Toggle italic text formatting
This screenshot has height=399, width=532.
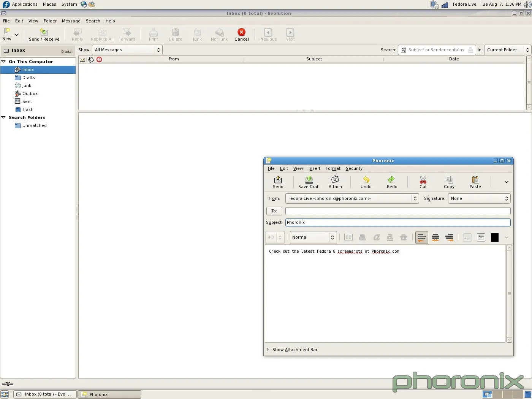point(377,237)
